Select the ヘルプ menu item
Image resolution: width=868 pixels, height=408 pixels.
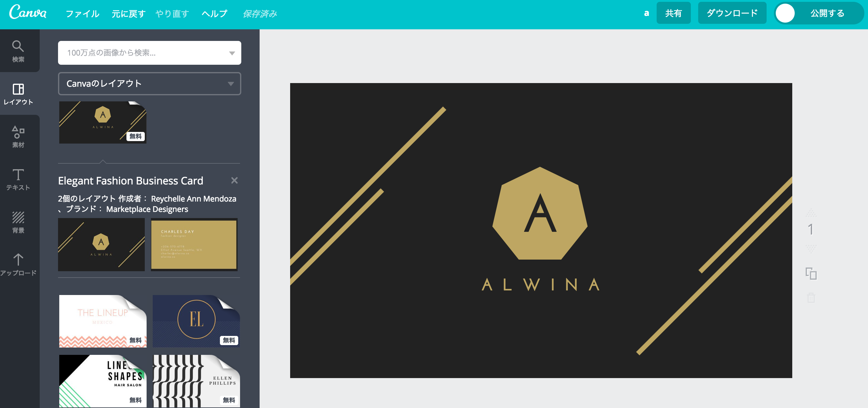[x=217, y=14]
